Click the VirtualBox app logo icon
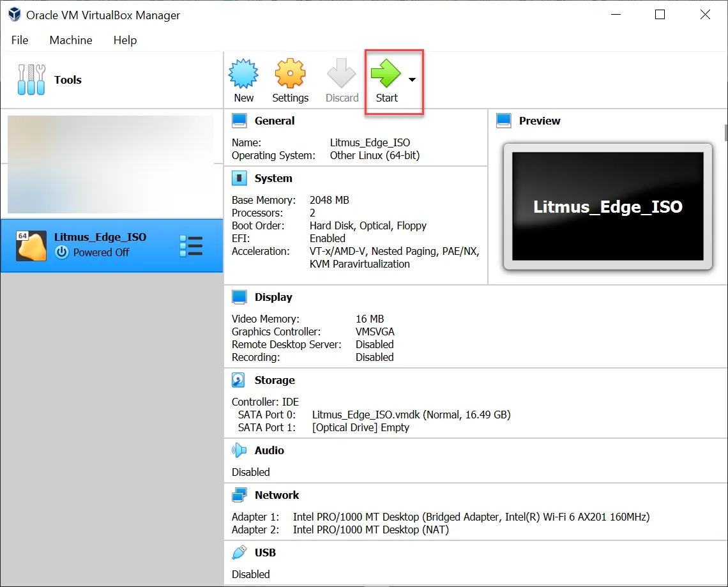Screen dimensions: 728x587 [15, 15]
